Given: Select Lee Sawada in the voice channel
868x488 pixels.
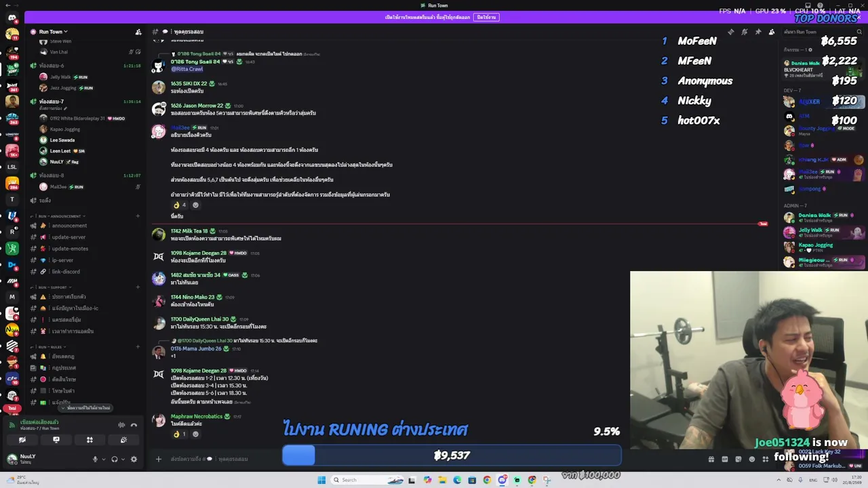Looking at the screenshot, I should click(62, 140).
